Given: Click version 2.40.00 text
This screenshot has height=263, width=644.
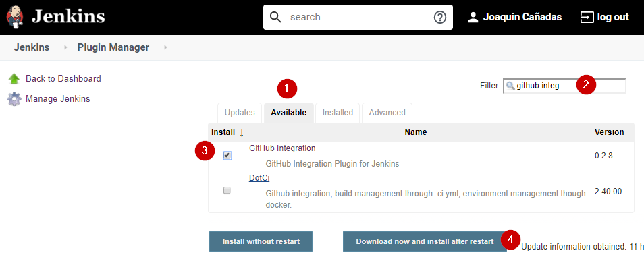Looking at the screenshot, I should click(x=608, y=192).
